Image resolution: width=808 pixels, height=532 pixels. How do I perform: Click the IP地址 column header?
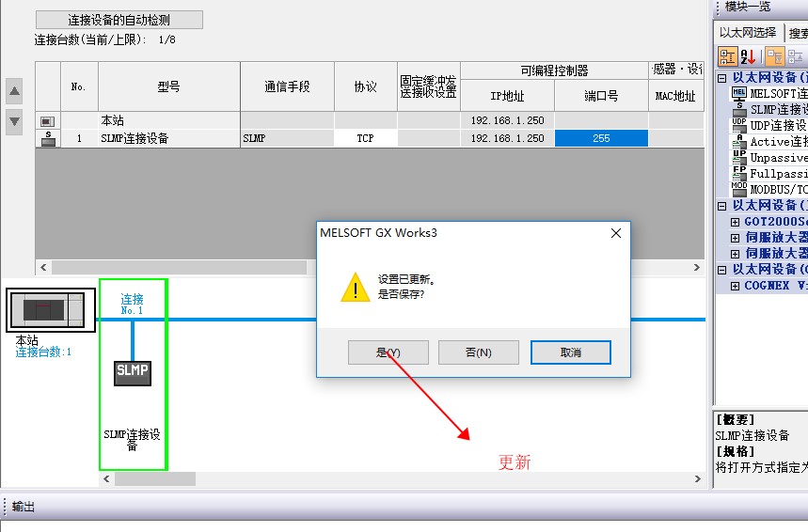tap(508, 96)
